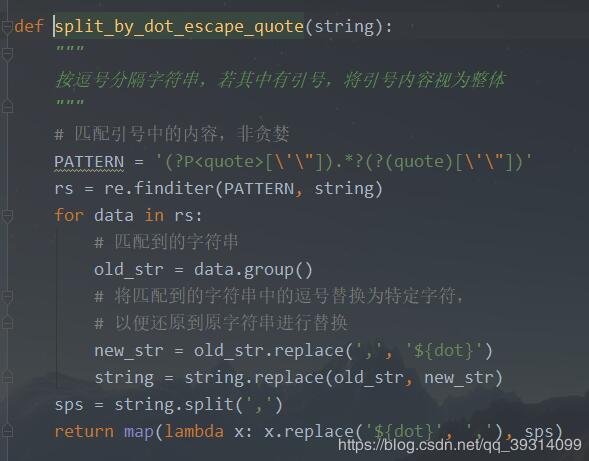Click 'old_str.replace' method call

(x=268, y=351)
